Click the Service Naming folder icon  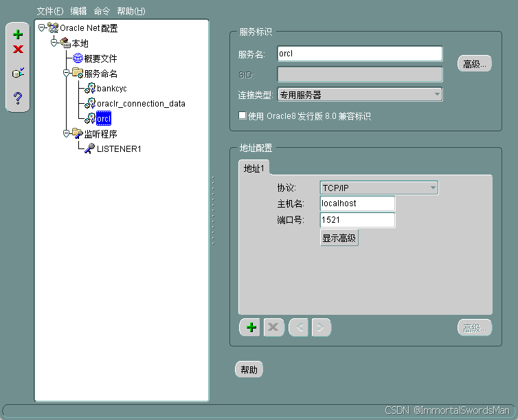(x=78, y=73)
